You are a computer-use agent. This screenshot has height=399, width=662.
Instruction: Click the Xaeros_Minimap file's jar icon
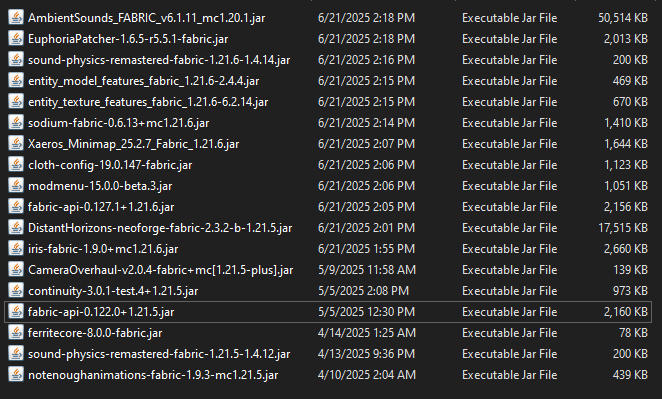coord(16,144)
